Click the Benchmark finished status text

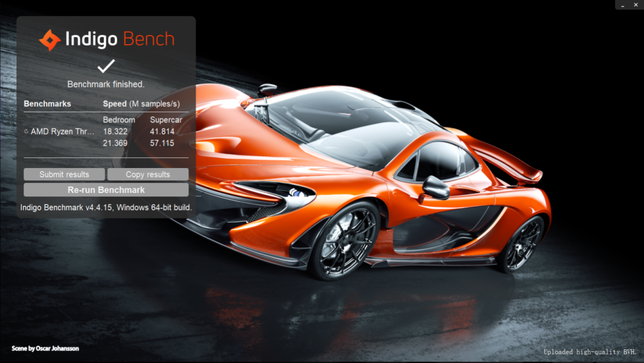106,84
